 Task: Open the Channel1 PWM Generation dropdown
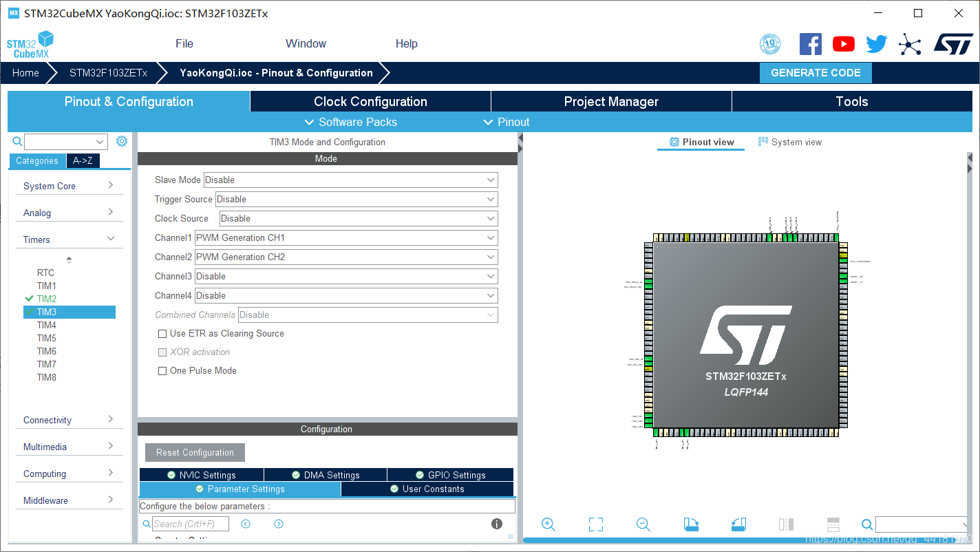tap(346, 237)
